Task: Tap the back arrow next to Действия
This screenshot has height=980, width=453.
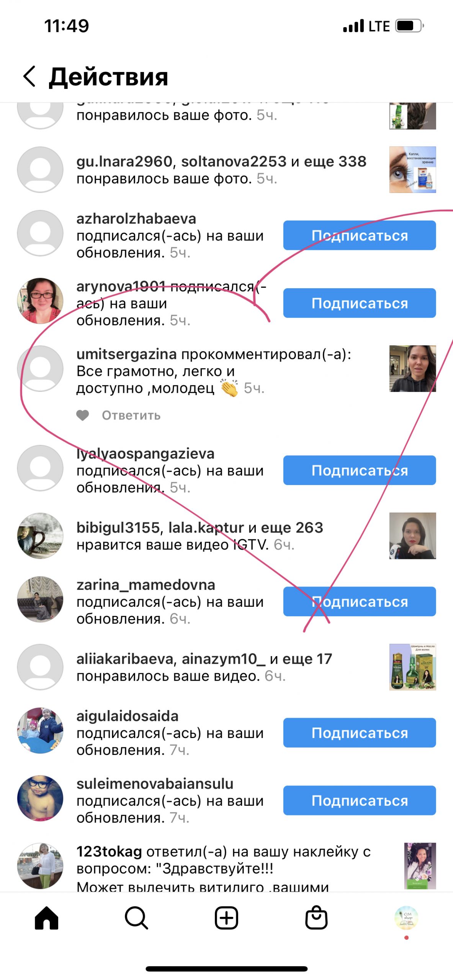Action: [29, 77]
